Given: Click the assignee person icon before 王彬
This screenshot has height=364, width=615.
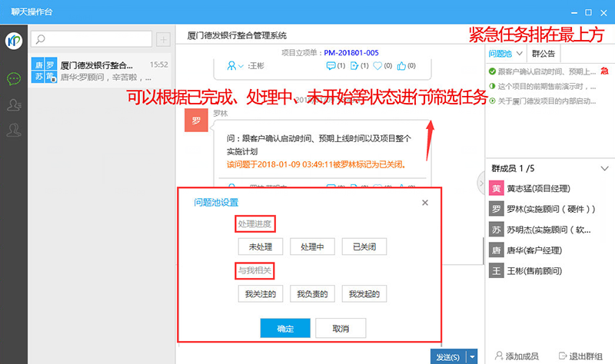Looking at the screenshot, I should 231,66.
